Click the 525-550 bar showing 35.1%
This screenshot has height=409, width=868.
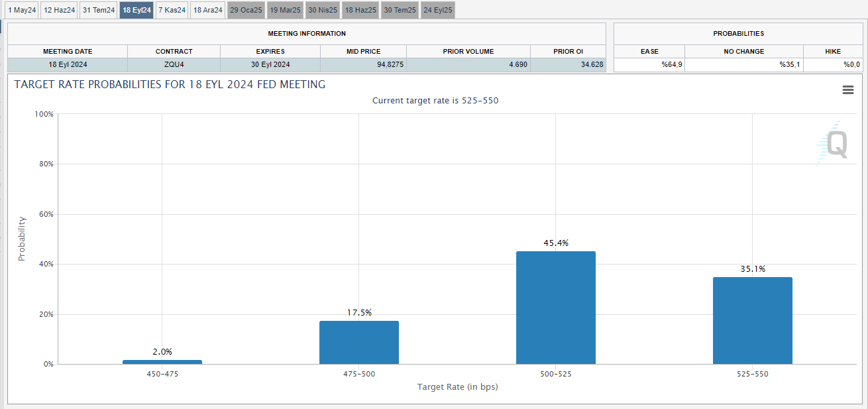(x=752, y=320)
